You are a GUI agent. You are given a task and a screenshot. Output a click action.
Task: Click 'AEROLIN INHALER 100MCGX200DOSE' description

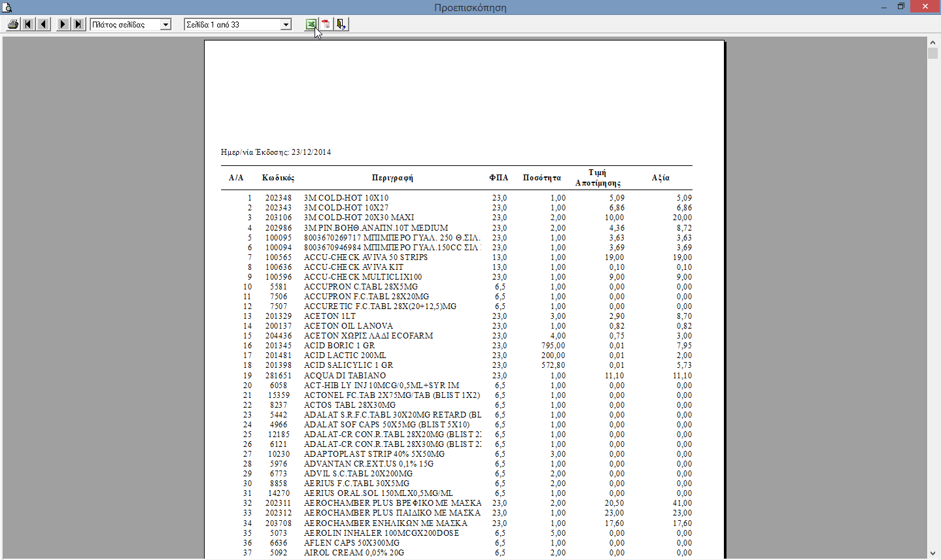click(382, 533)
